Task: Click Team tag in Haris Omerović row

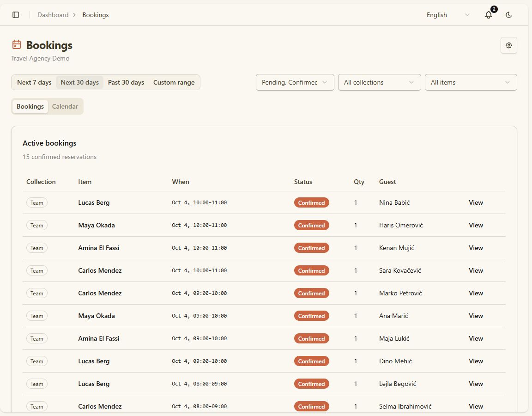Action: (36, 225)
